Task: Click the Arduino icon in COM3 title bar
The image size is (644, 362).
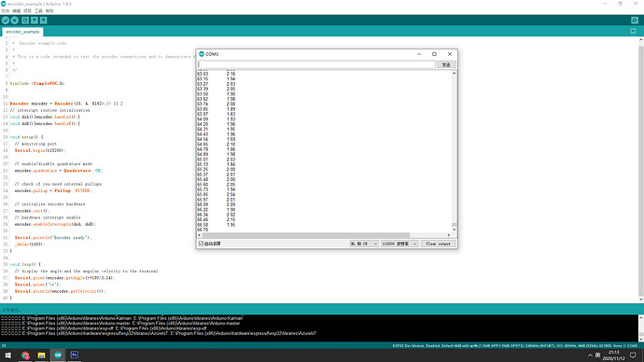Action: tap(202, 54)
